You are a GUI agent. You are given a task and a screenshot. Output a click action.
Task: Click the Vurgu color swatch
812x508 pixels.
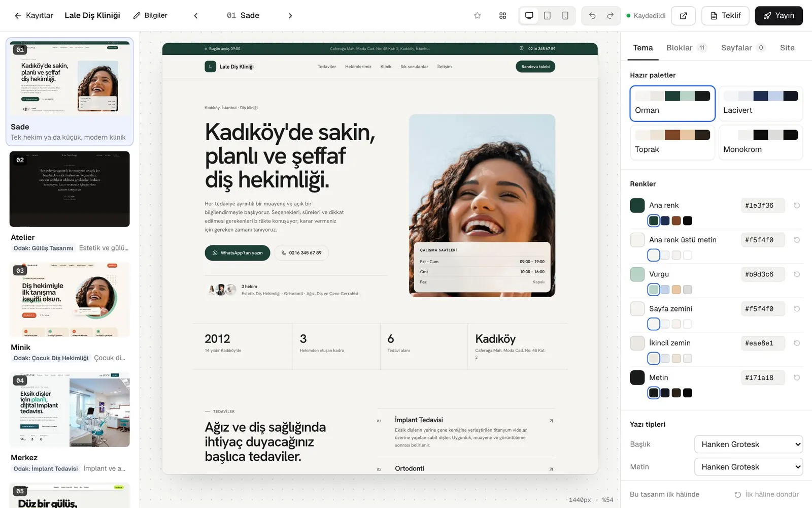coord(637,274)
